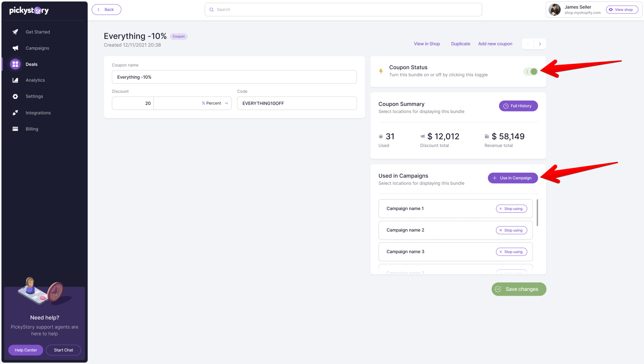The height and width of the screenshot is (364, 644).
Task: Open Settings via the gear icon
Action: click(x=15, y=96)
